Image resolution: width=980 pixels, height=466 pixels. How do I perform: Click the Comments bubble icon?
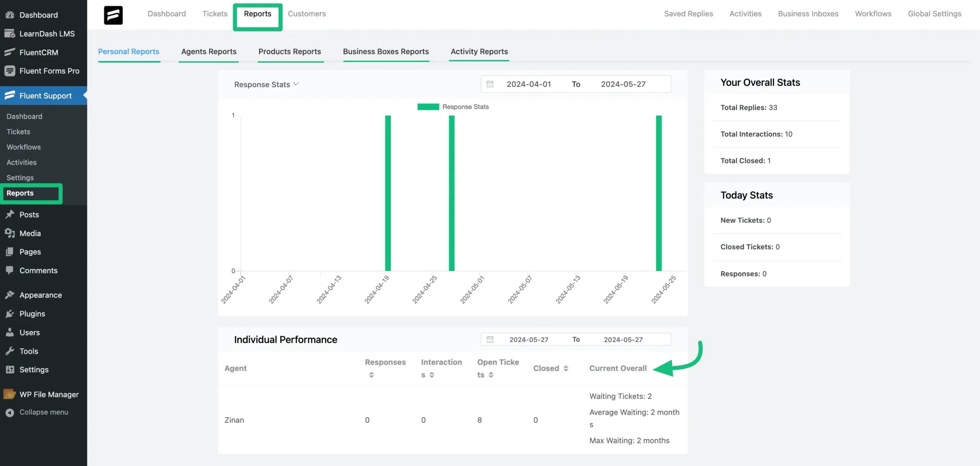[10, 270]
